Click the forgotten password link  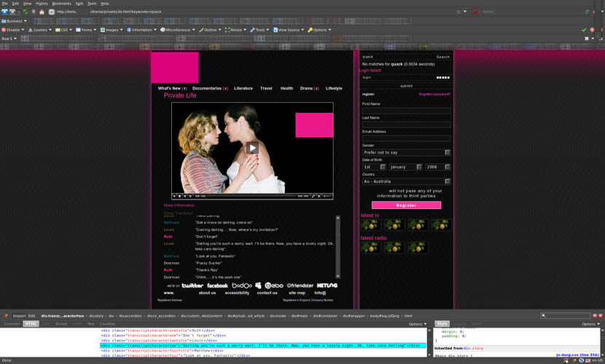434,95
